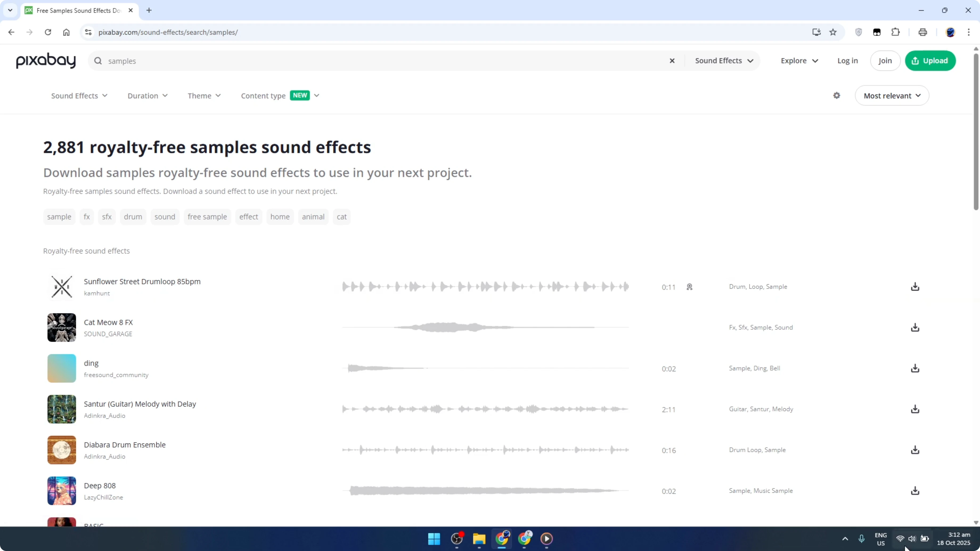Download the Cat Meow 8 FX sample
The image size is (980, 551).
pos(915,327)
